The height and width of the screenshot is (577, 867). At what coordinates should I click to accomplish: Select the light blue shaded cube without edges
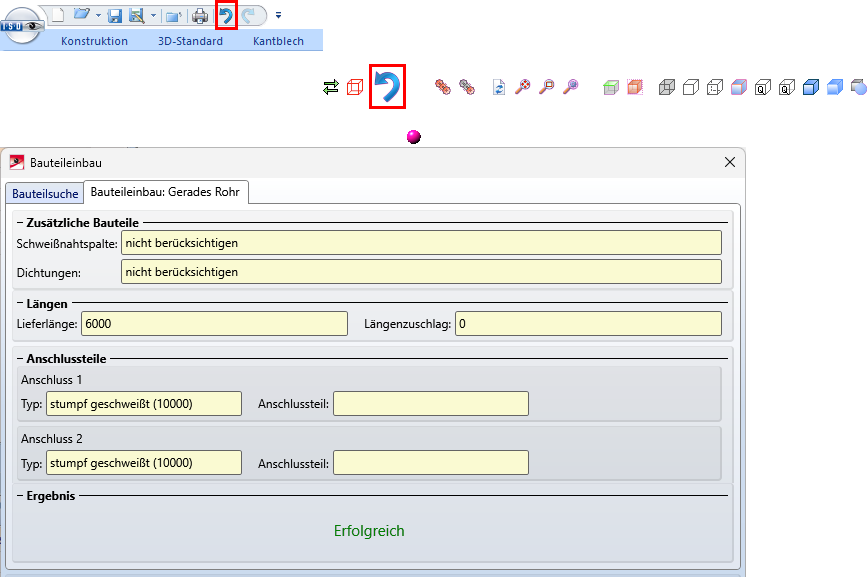click(x=835, y=87)
